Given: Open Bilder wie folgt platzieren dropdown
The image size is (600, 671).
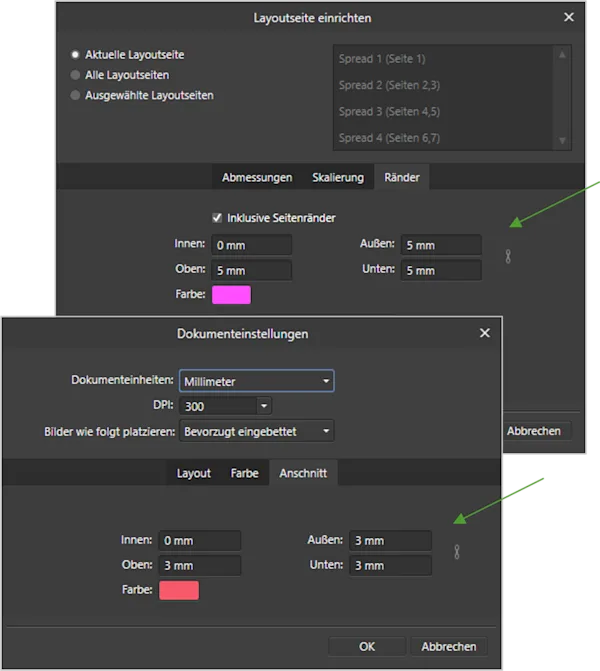Looking at the screenshot, I should [x=256, y=431].
